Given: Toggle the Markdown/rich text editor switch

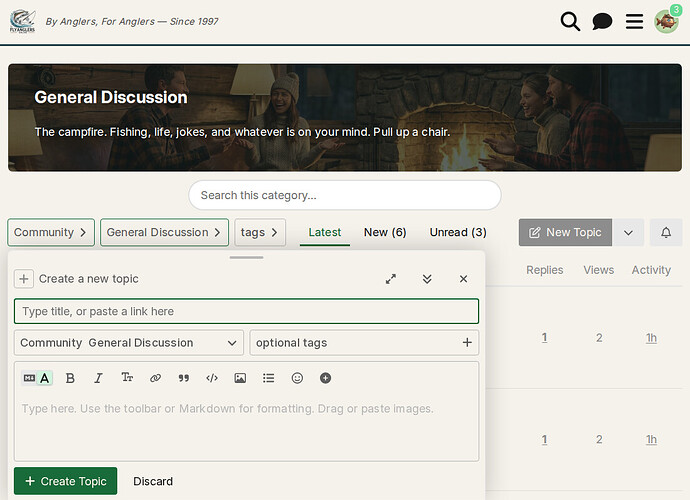Looking at the screenshot, I should click(37, 378).
